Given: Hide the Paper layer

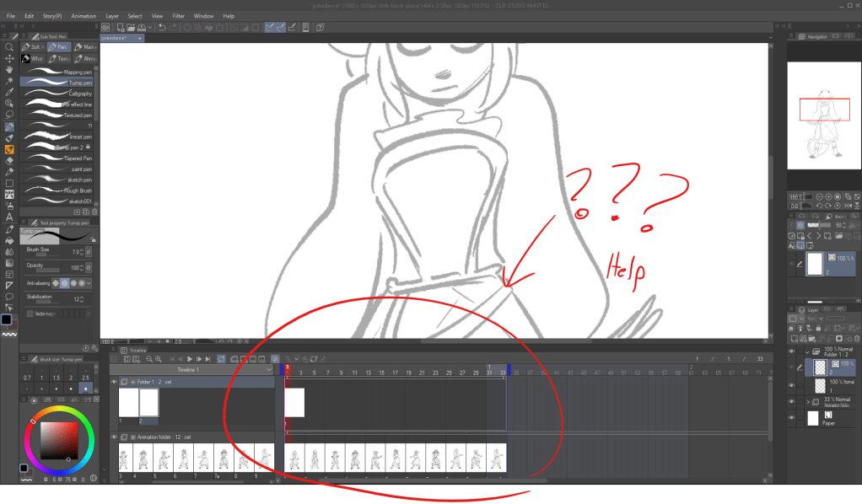Looking at the screenshot, I should click(790, 419).
